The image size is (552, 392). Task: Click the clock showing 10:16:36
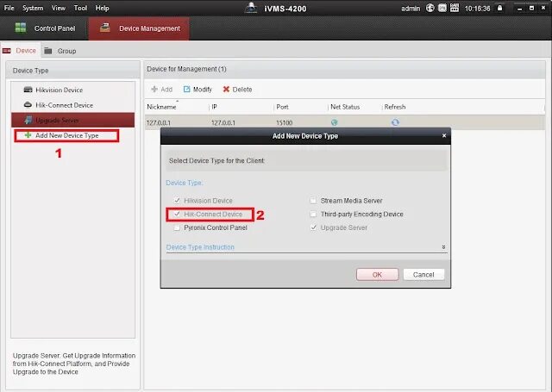click(x=477, y=8)
